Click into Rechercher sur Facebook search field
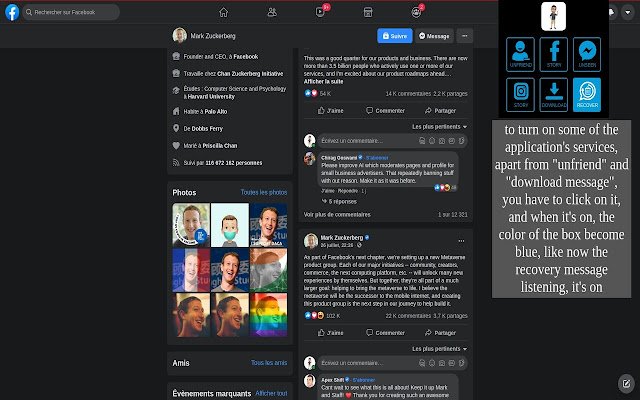The width and height of the screenshot is (640, 400). tap(71, 12)
